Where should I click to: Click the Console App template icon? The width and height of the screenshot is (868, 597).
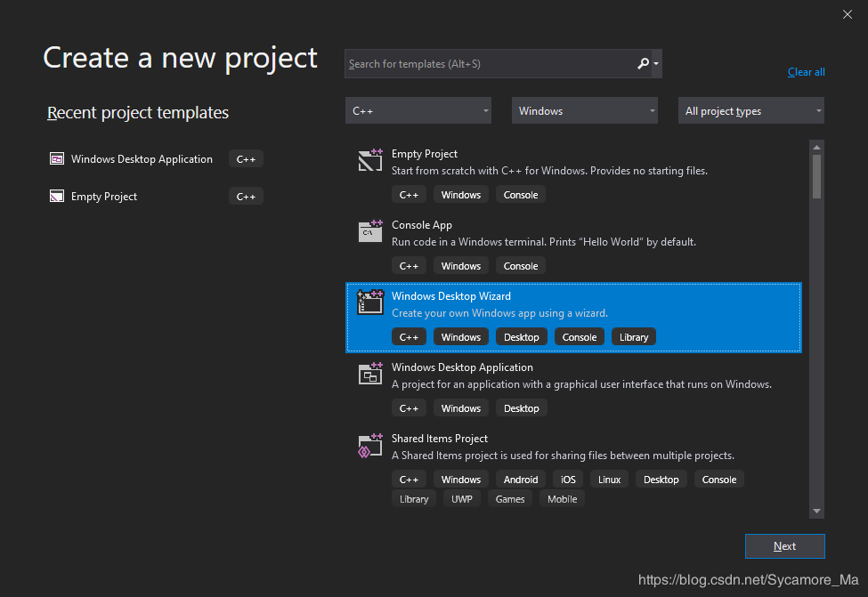(370, 231)
